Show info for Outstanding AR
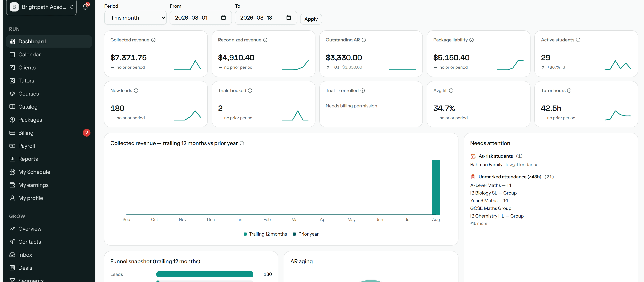This screenshot has height=282, width=644. point(364,40)
